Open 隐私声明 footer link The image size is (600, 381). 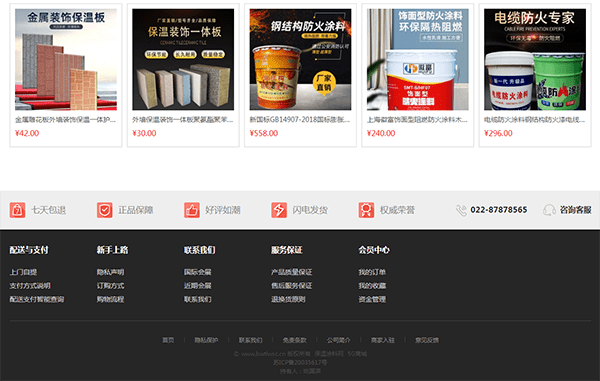(110, 272)
